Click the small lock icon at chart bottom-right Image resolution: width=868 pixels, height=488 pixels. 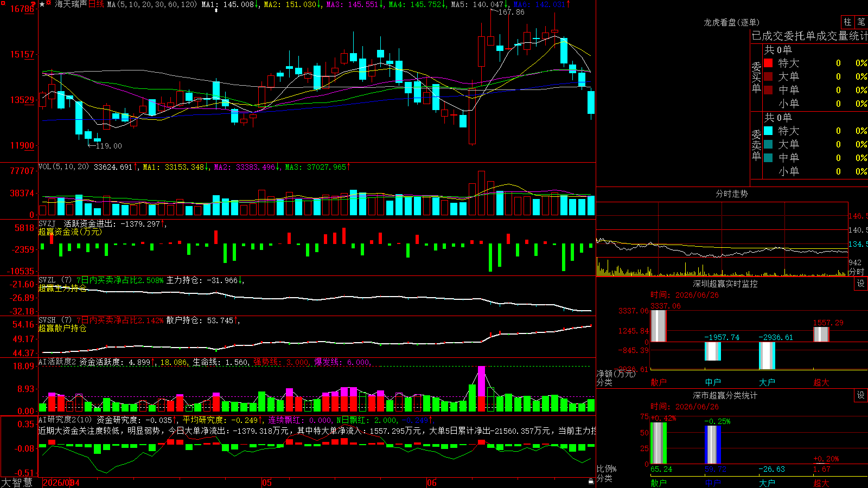click(591, 481)
